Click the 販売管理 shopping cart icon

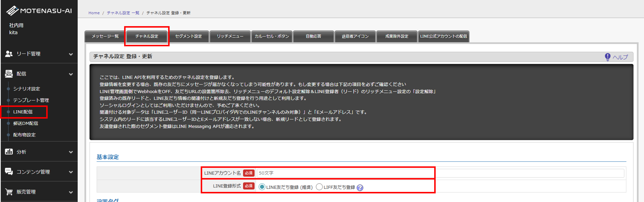coord(9,191)
